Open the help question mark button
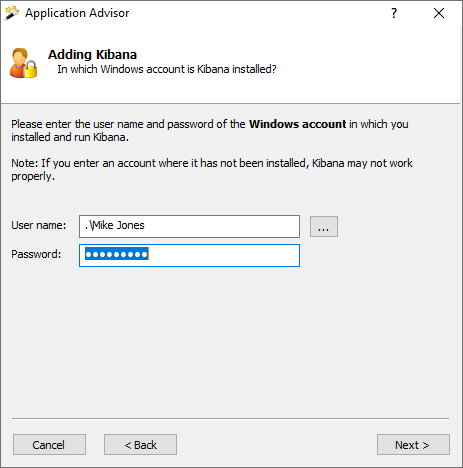The width and height of the screenshot is (463, 468). tap(394, 13)
